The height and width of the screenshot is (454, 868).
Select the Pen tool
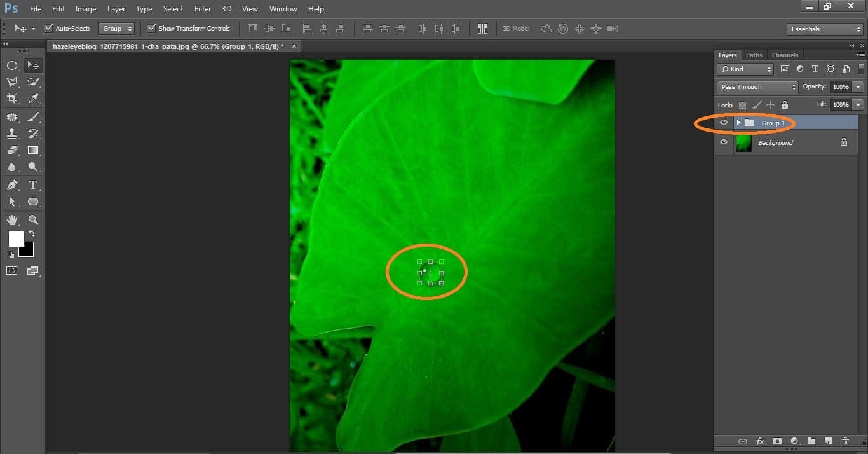13,185
